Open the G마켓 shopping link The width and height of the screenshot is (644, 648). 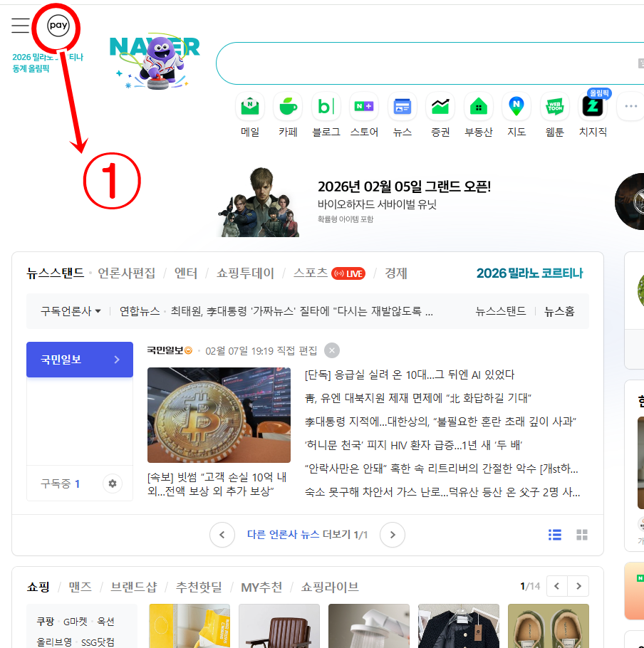coord(76,622)
